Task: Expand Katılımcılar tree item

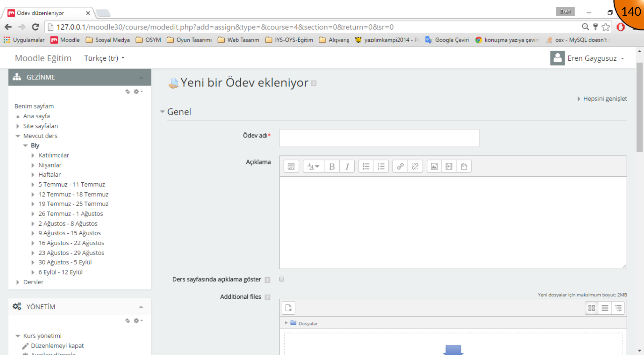Action: tap(33, 155)
